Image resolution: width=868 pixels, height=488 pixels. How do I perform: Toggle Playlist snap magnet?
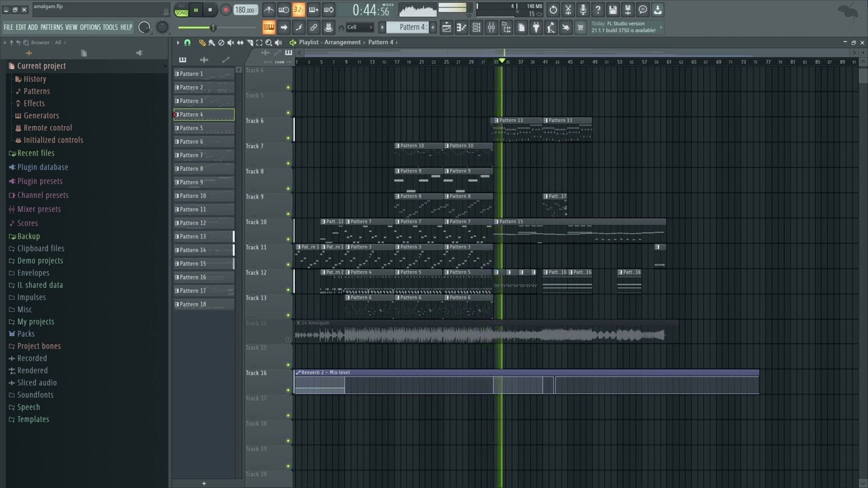(187, 42)
